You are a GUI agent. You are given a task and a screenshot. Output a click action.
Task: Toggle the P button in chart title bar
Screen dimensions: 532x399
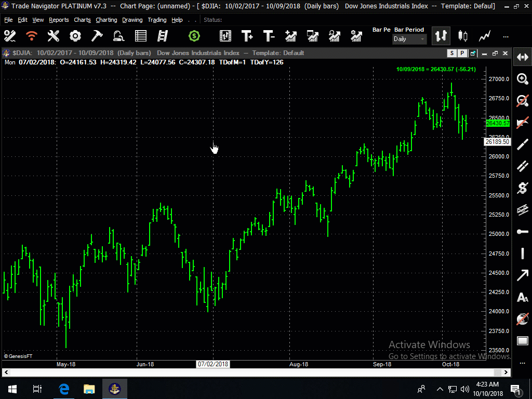pyautogui.click(x=462, y=54)
